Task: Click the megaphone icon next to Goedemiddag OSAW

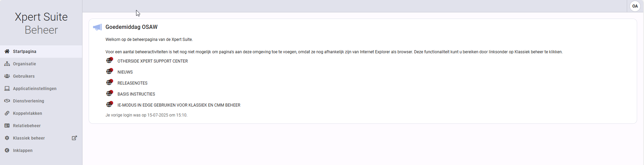Action: (x=97, y=27)
